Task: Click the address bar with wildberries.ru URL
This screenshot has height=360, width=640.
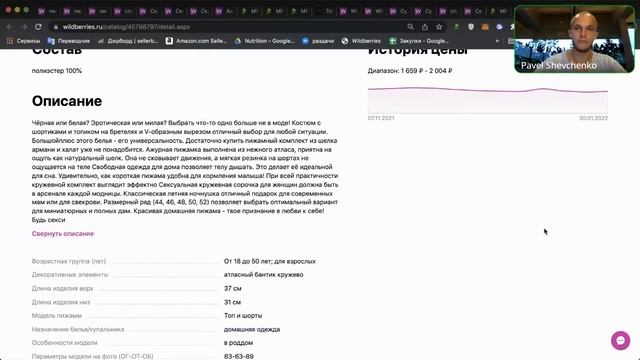Action: point(229,27)
